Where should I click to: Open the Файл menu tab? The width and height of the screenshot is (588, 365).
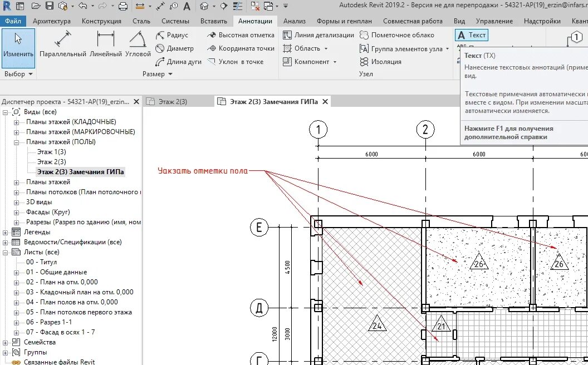click(13, 21)
